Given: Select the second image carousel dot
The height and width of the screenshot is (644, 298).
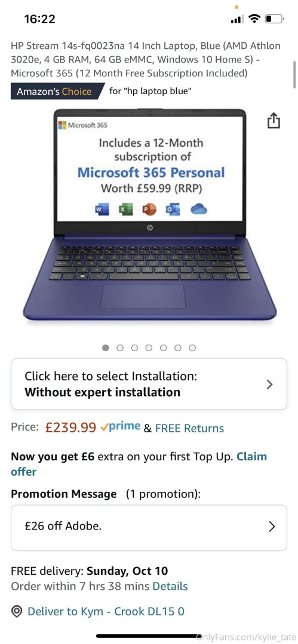Looking at the screenshot, I should pyautogui.click(x=120, y=348).
